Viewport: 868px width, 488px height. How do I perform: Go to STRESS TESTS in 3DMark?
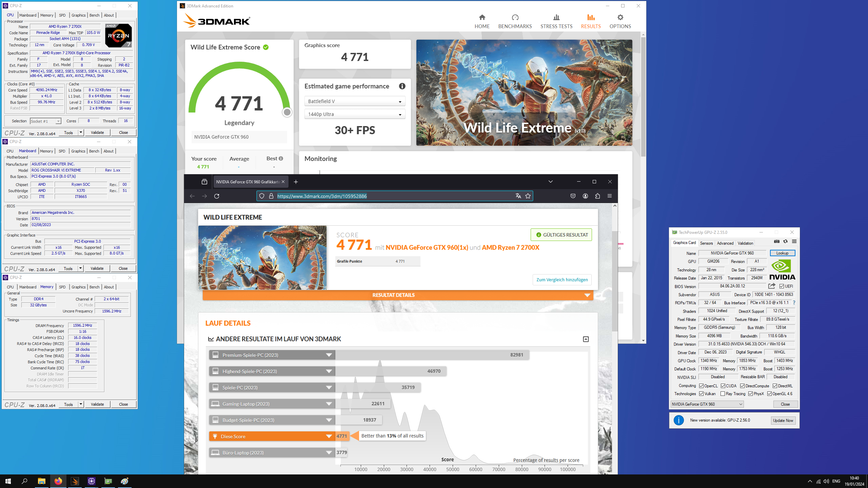click(556, 21)
